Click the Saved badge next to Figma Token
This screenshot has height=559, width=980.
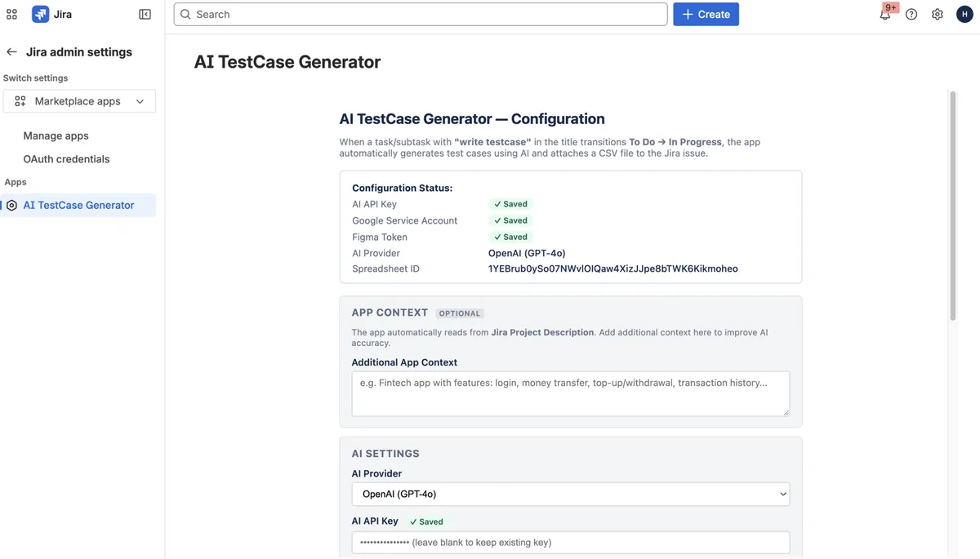click(x=510, y=237)
